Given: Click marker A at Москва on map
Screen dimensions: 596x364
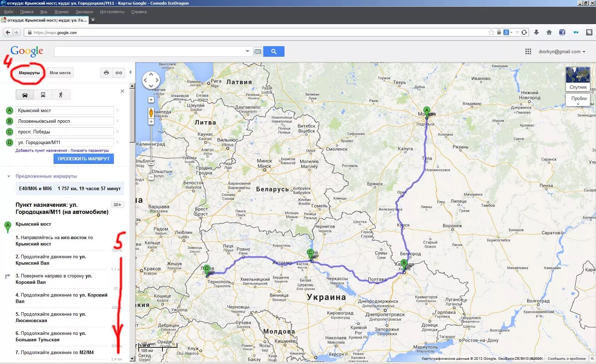Looking at the screenshot, I should coord(427,112).
